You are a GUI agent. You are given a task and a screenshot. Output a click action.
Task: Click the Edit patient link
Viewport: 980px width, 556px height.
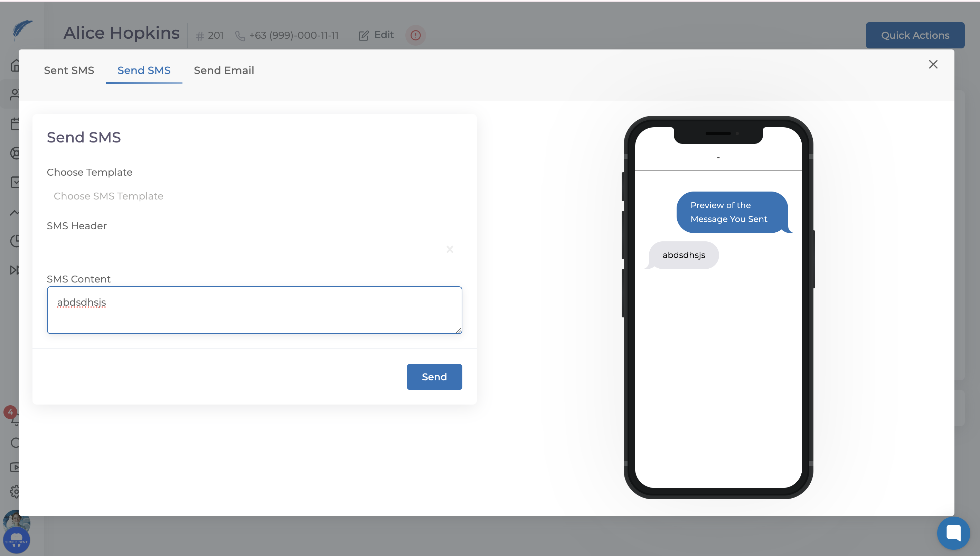coord(376,35)
